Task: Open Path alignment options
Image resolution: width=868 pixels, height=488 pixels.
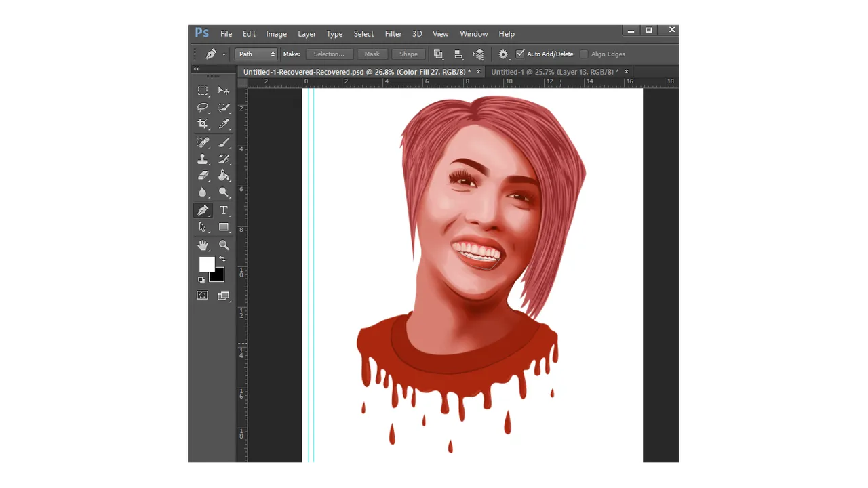Action: coord(458,54)
